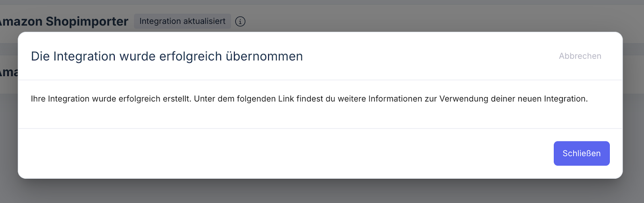
Task: Click the Integration aktualisiert status badge
Action: [x=182, y=21]
